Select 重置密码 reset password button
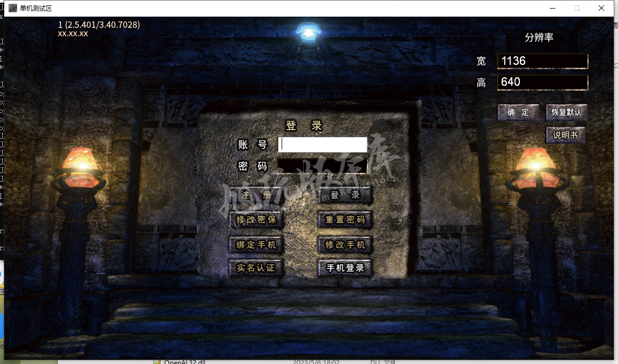Image resolution: width=618 pixels, height=364 pixels. (345, 220)
